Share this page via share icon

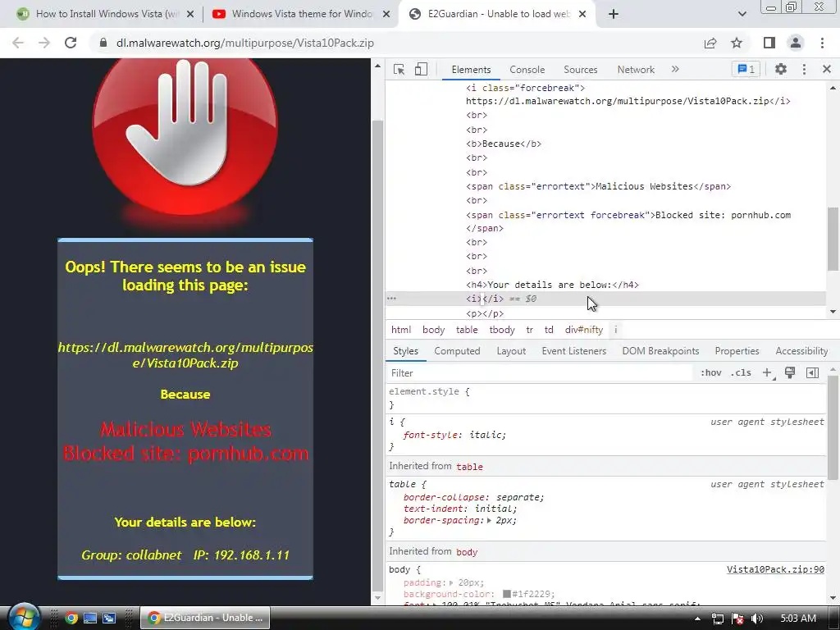pos(710,43)
